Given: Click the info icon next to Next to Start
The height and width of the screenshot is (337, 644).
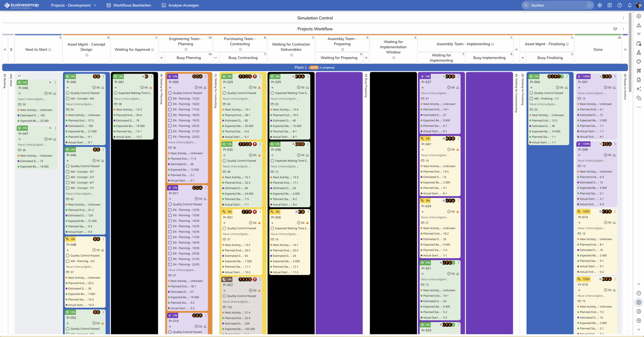Looking at the screenshot, I should click(50, 50).
